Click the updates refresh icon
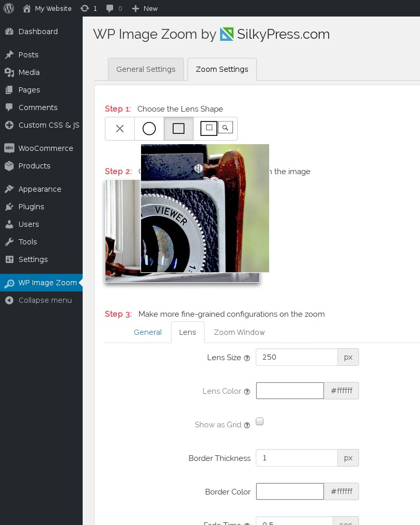This screenshot has height=525, width=420. click(x=85, y=8)
